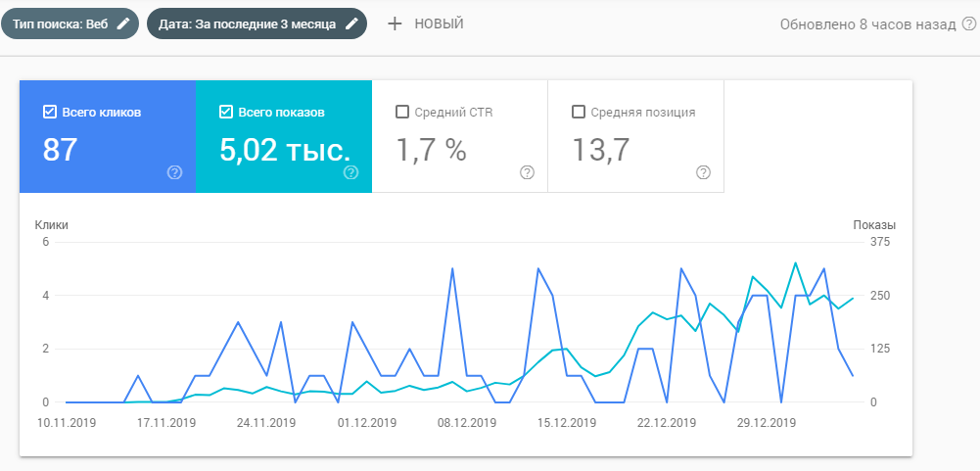Click the 'Обновлено 8 часов назад' text
This screenshot has width=980, height=471.
point(868,24)
